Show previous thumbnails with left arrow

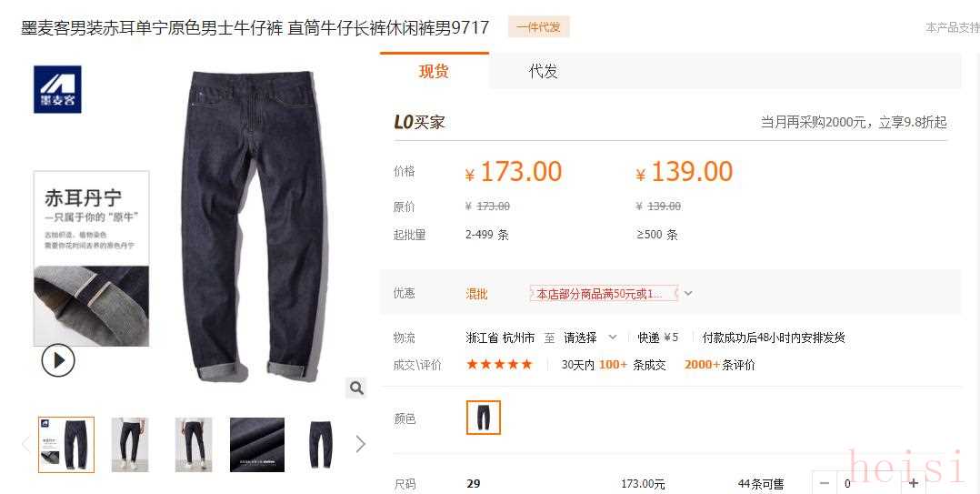click(x=25, y=444)
